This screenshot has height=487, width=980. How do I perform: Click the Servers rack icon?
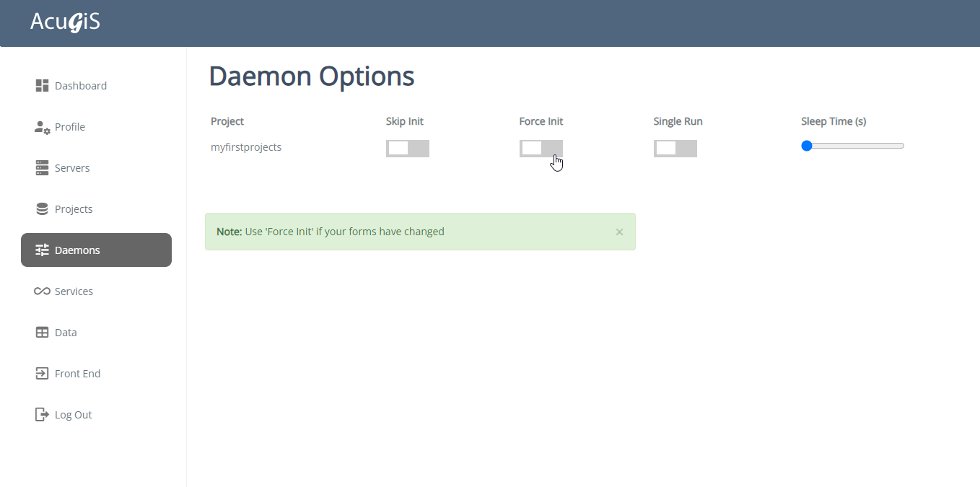pos(42,168)
